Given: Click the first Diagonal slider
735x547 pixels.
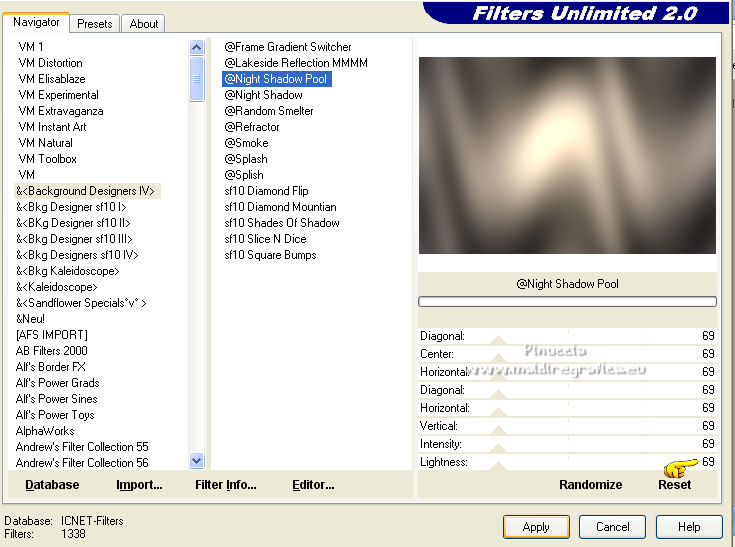Looking at the screenshot, I should click(567, 336).
